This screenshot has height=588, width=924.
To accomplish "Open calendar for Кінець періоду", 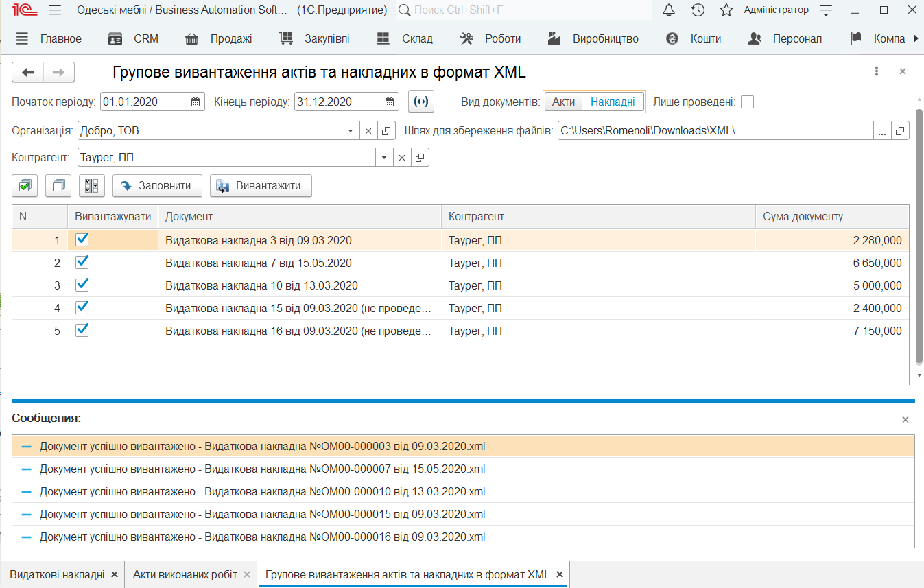I will coord(390,102).
